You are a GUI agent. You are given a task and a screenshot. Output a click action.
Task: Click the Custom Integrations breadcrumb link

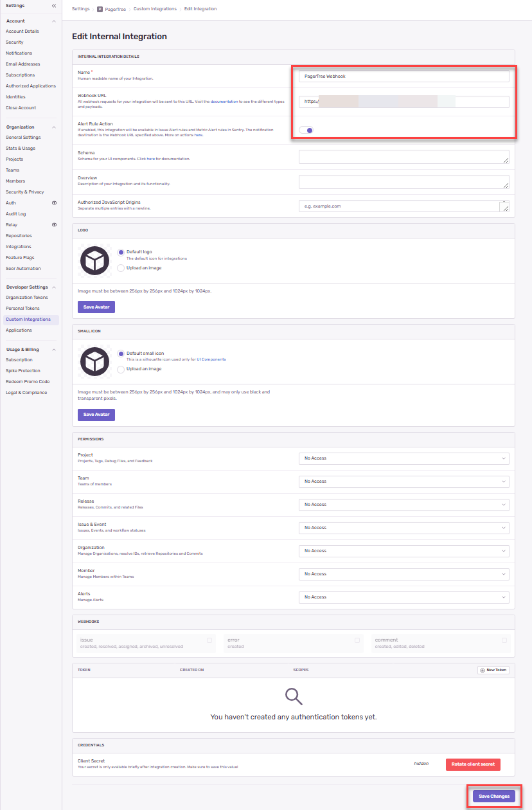point(155,9)
